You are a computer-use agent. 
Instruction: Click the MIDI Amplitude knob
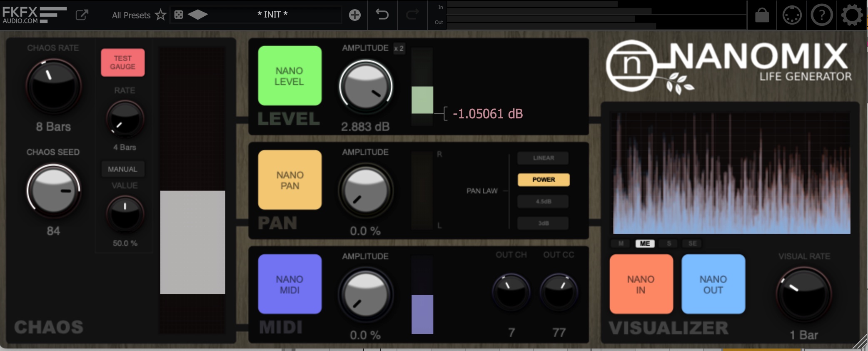(366, 295)
